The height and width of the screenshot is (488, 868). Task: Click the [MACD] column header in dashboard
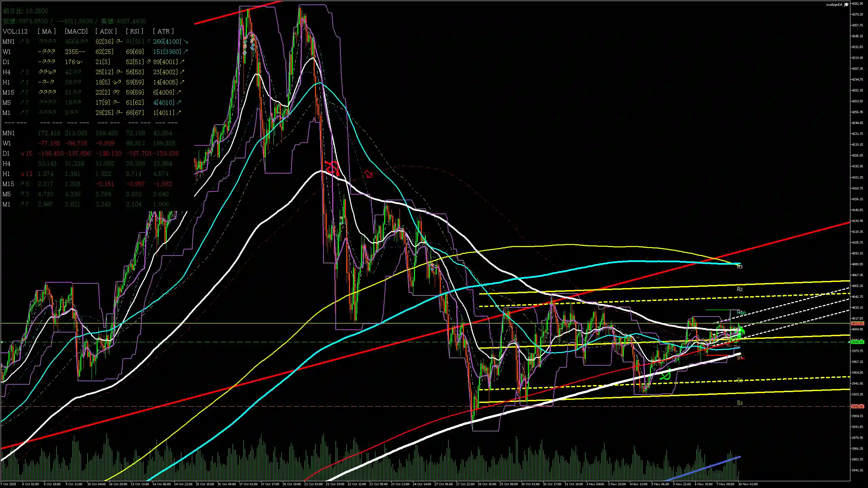coord(76,31)
